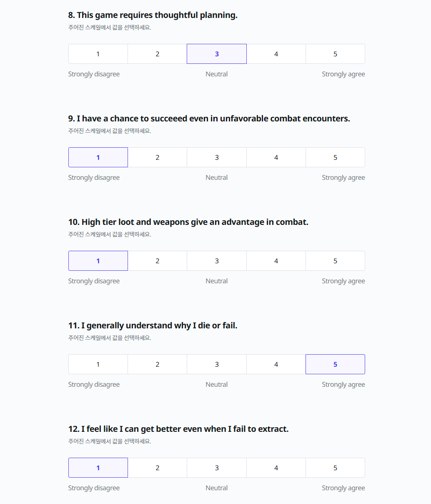The image size is (431, 504).
Task: Choose 2 for question 10
Action: click(157, 261)
